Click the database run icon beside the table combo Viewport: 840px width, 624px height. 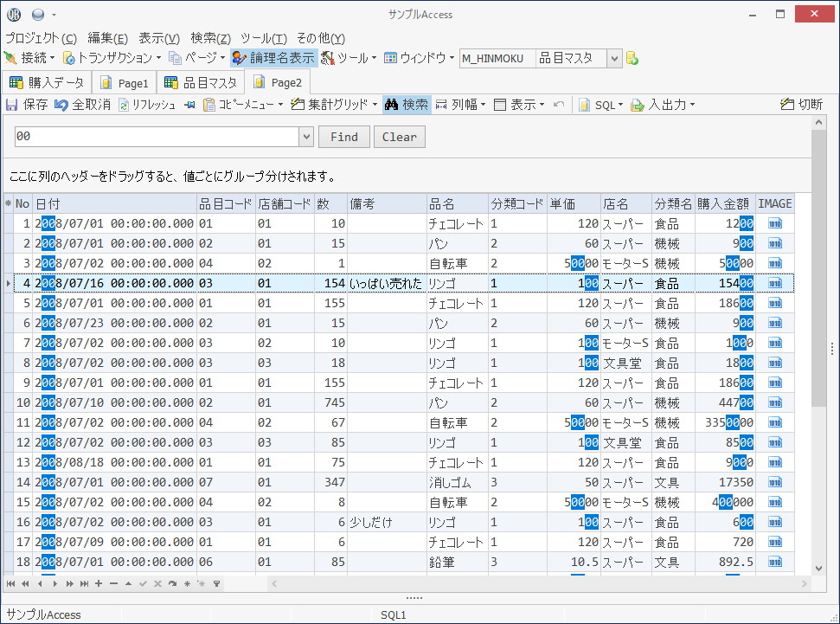(x=632, y=58)
